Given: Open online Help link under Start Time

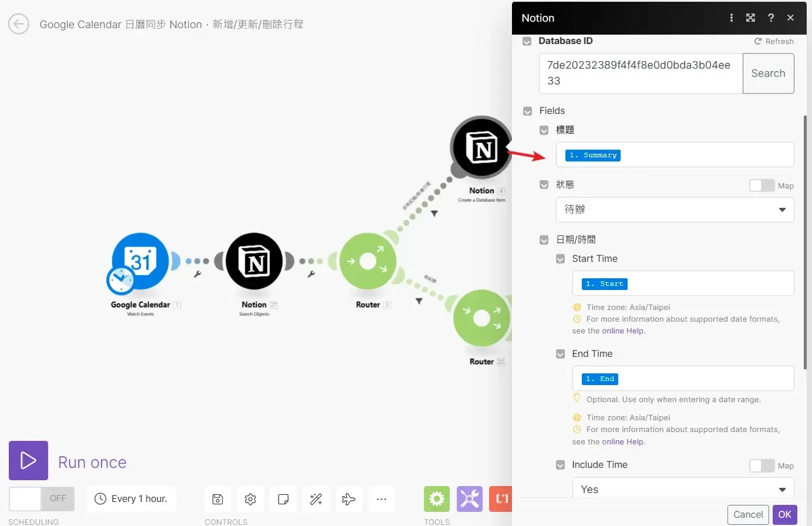Looking at the screenshot, I should (623, 331).
